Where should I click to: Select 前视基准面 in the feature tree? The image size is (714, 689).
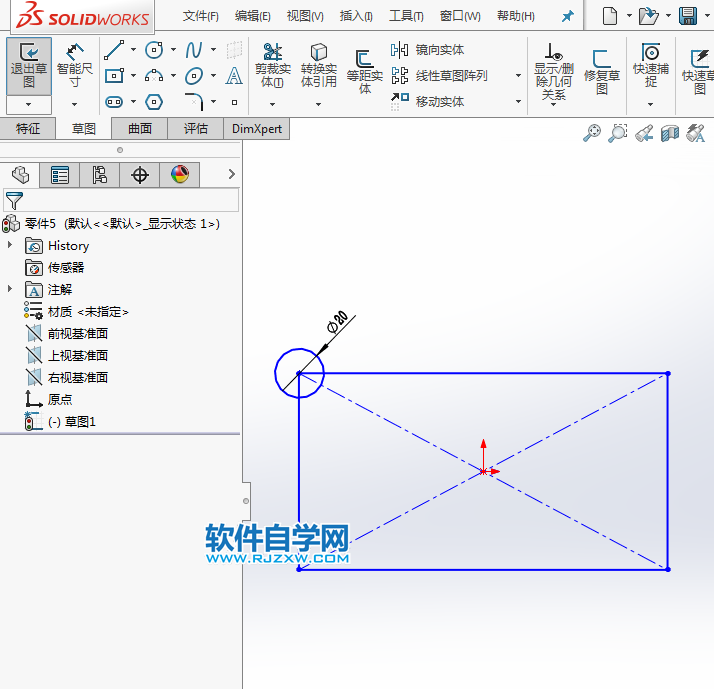click(78, 333)
